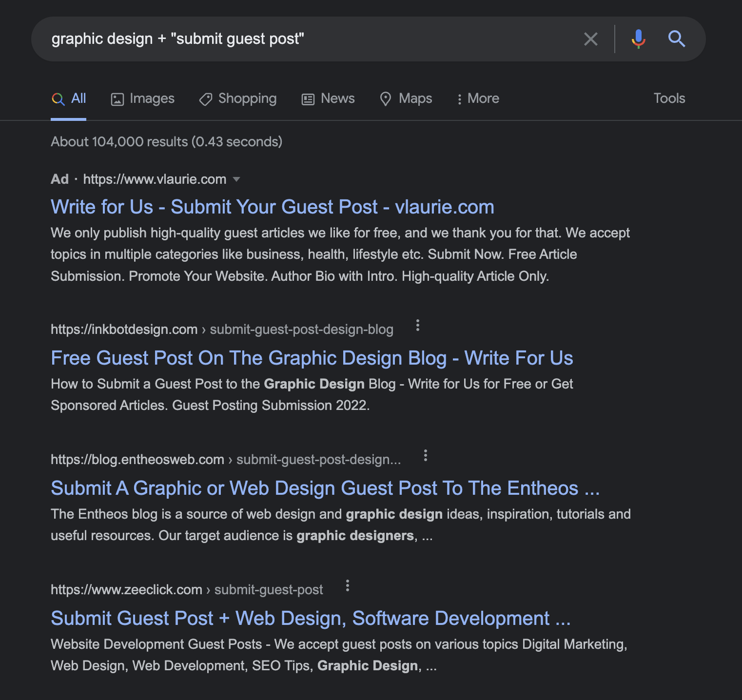Open the Maps tab

click(406, 98)
